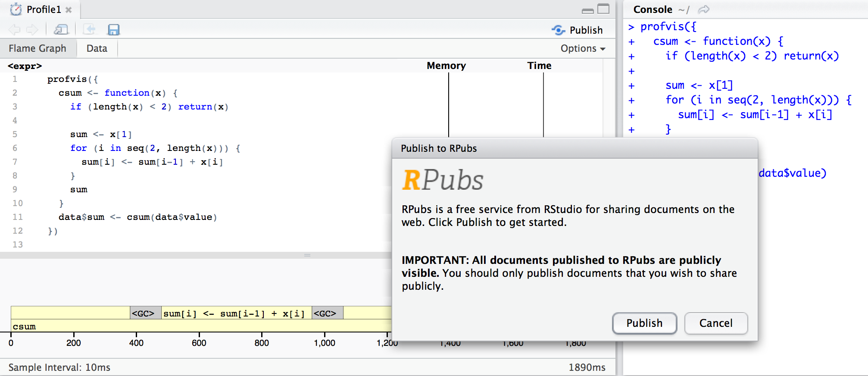Click the blue RPubs publish icon
868x376 pixels.
pos(558,30)
